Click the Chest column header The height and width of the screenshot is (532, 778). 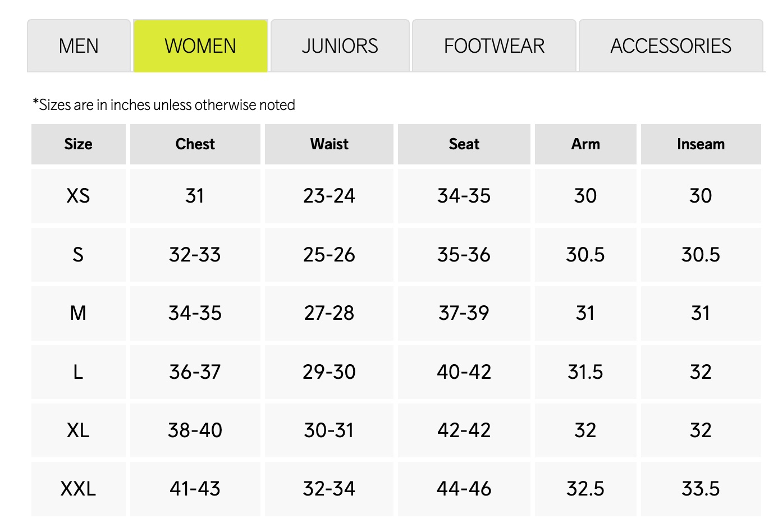pos(195,144)
